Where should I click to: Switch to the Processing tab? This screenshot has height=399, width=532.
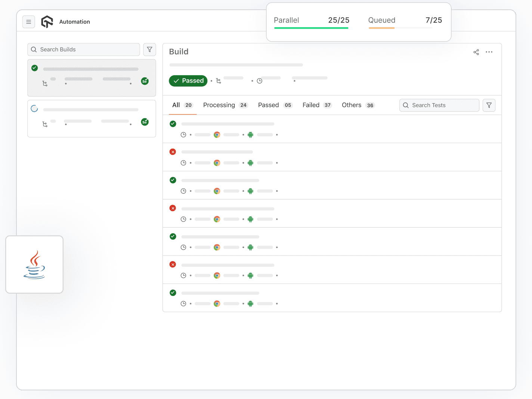pos(219,105)
